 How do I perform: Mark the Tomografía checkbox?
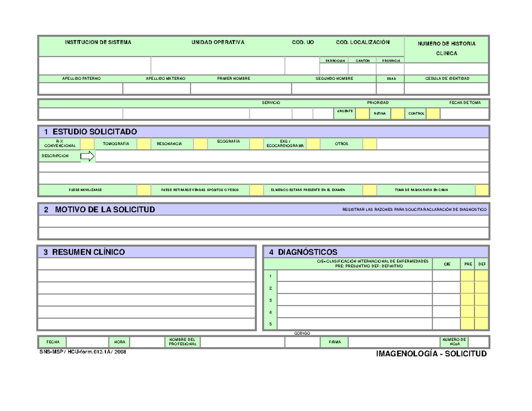click(144, 144)
